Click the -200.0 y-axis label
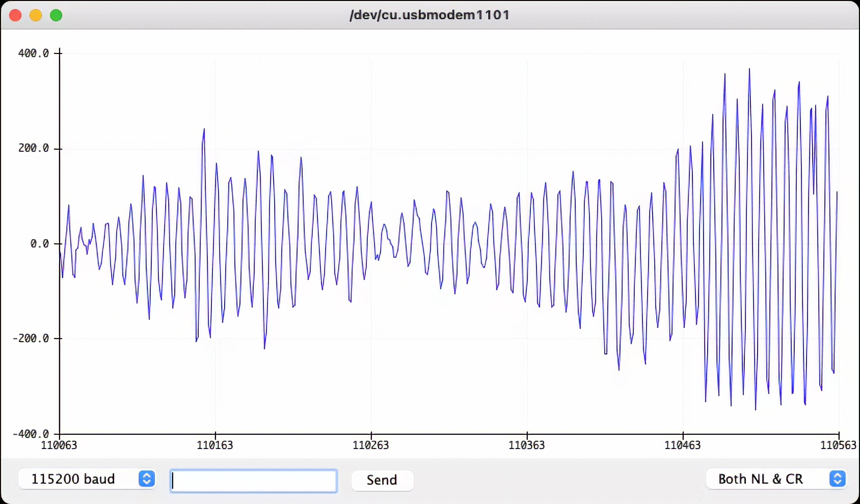 [x=31, y=338]
